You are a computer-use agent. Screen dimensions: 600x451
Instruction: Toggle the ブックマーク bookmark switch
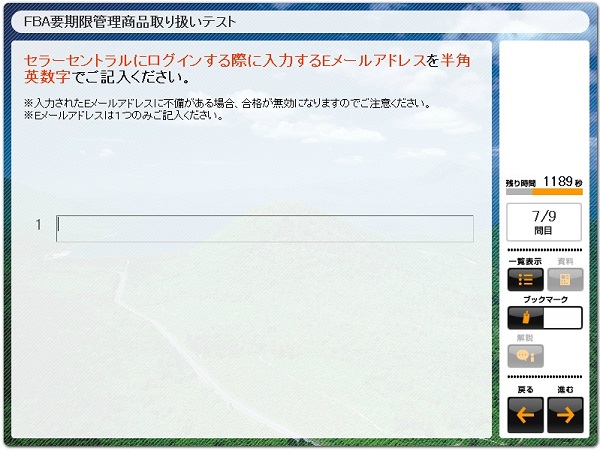tap(545, 317)
